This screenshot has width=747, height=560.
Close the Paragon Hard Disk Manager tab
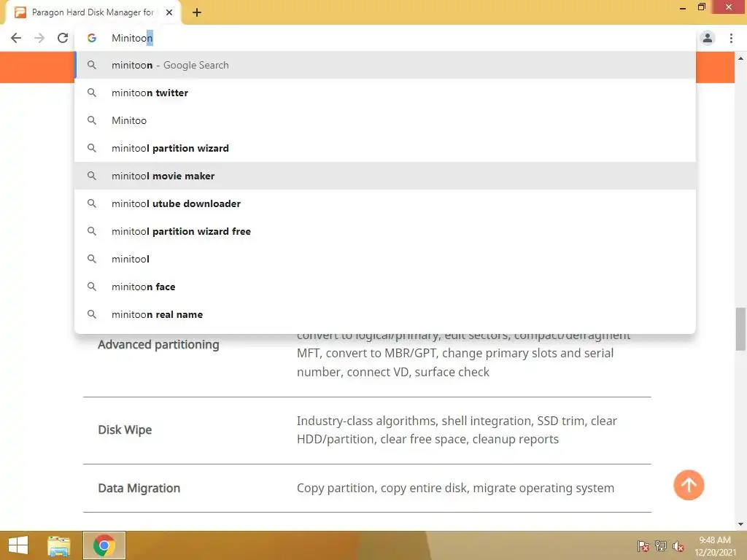169,12
